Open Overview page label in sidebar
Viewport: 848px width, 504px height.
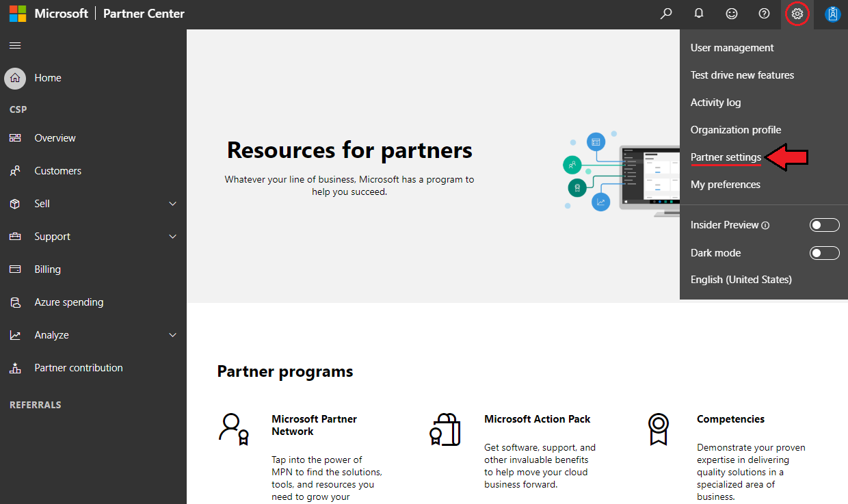coord(55,138)
